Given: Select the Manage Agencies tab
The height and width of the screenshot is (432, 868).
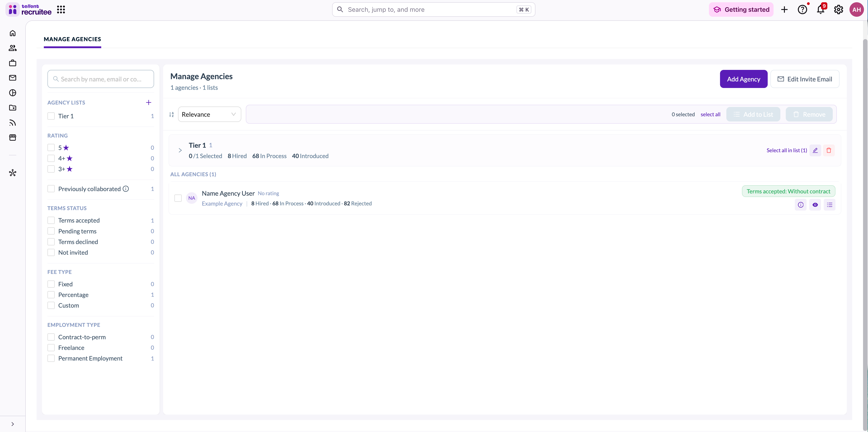Looking at the screenshot, I should (x=73, y=39).
